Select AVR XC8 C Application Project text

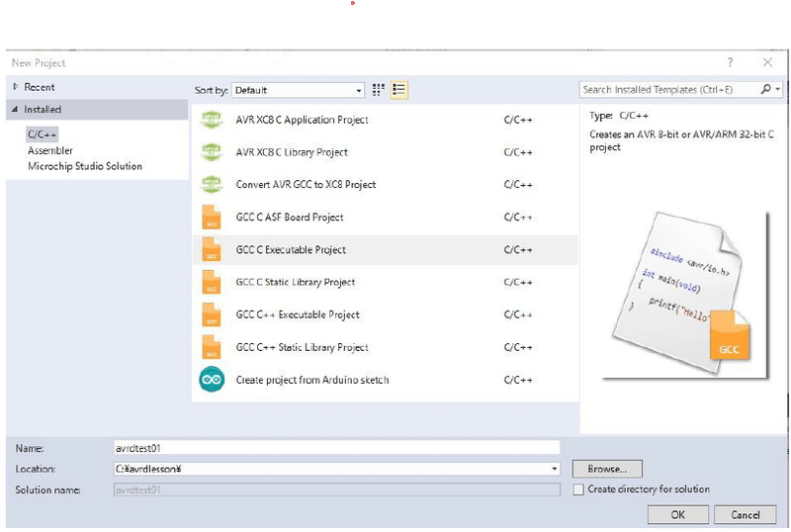pos(303,120)
